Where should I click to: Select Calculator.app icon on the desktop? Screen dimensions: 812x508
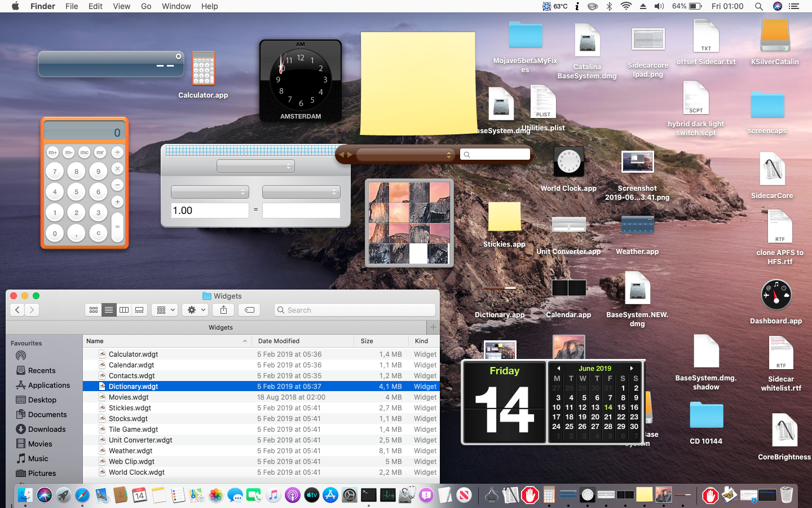coord(203,69)
